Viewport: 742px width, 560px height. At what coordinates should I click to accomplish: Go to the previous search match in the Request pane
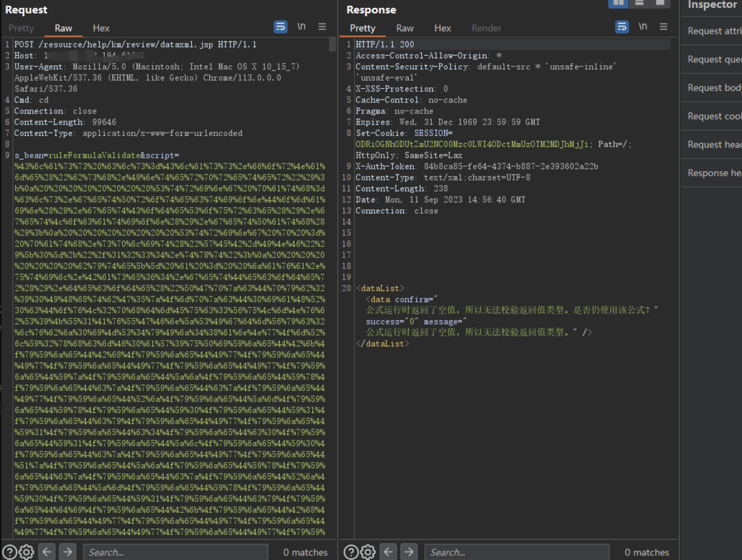(x=47, y=552)
